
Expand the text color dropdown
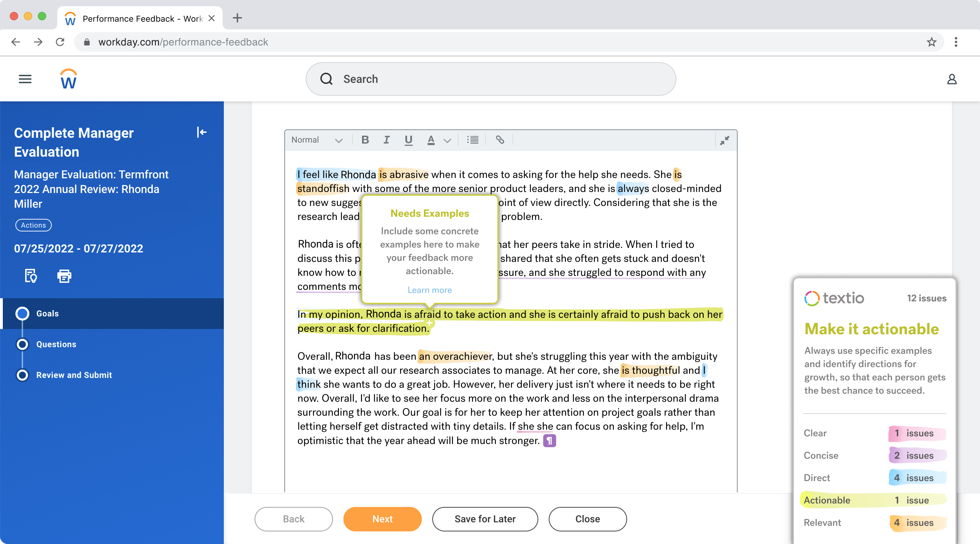pos(447,140)
